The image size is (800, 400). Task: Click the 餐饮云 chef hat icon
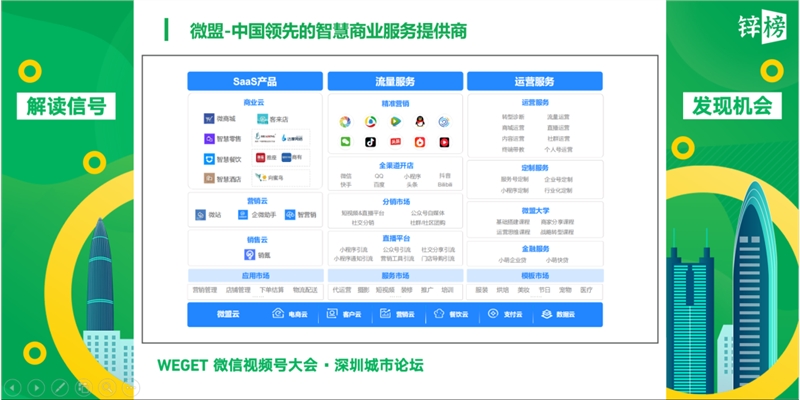coord(439,314)
